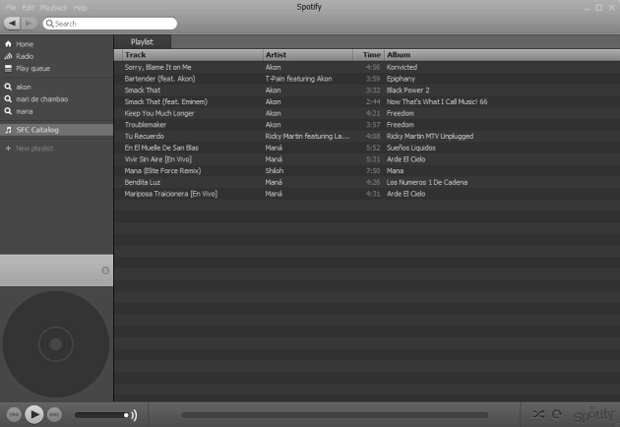Open the Playback menu

pyautogui.click(x=53, y=8)
